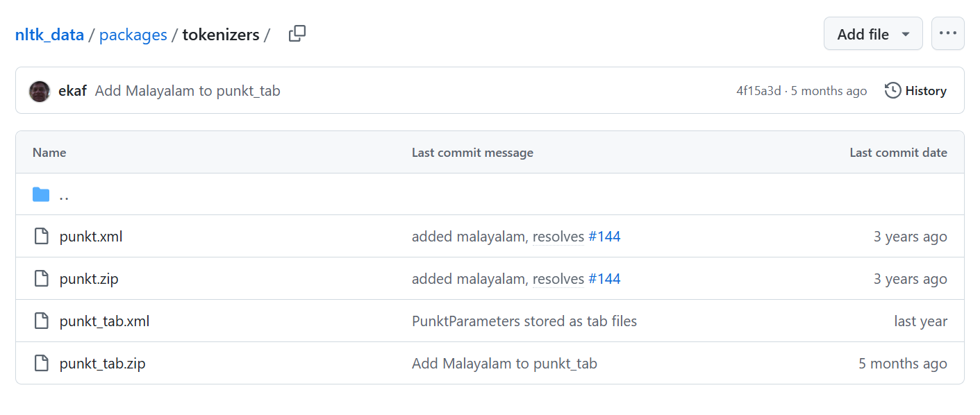
Task: Click the copy path icon next to tokenizers
Action: (x=297, y=33)
